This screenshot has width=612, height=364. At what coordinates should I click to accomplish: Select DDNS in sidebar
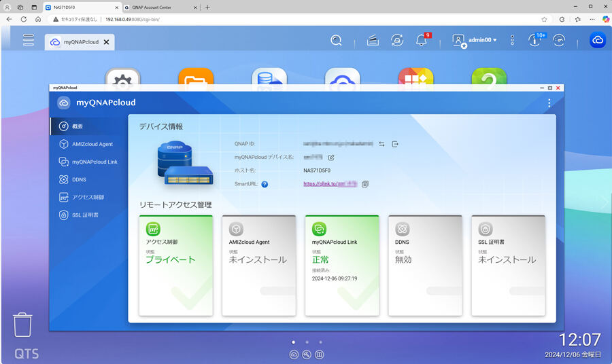88,180
